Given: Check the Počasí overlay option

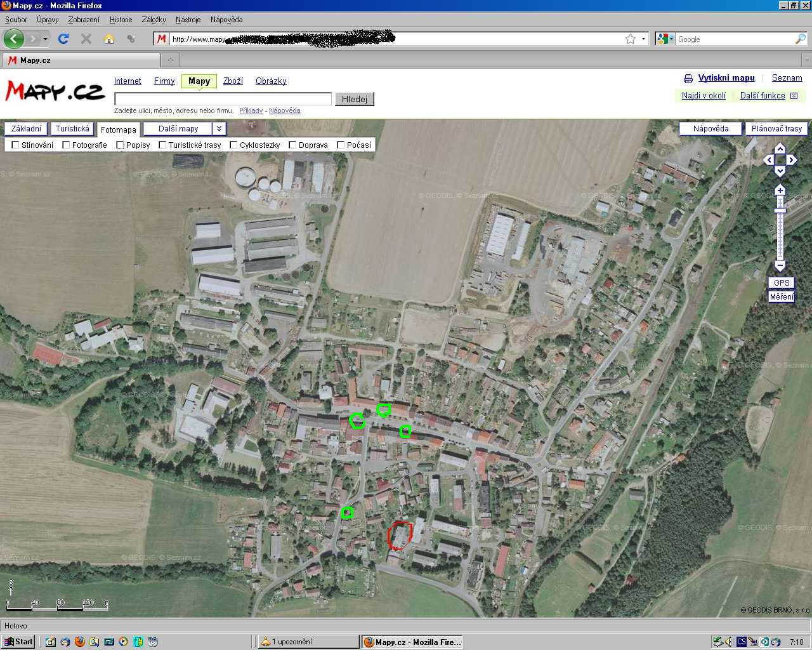Looking at the screenshot, I should (341, 145).
